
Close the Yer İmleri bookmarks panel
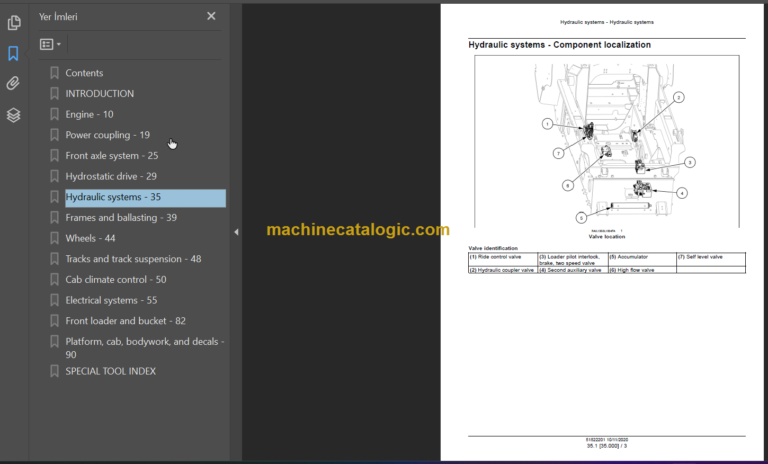pos(211,16)
